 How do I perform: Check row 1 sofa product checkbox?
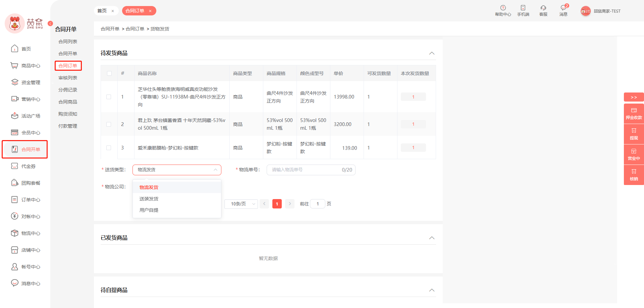[109, 97]
